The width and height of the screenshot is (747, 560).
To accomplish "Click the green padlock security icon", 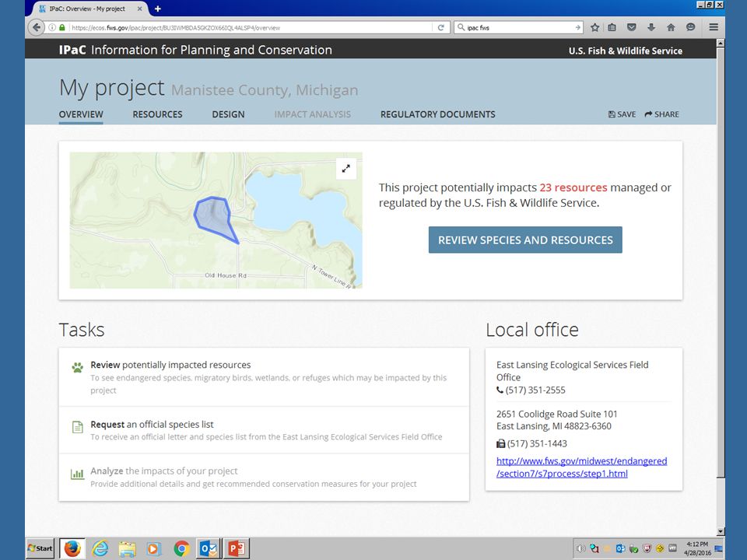I will (x=62, y=28).
